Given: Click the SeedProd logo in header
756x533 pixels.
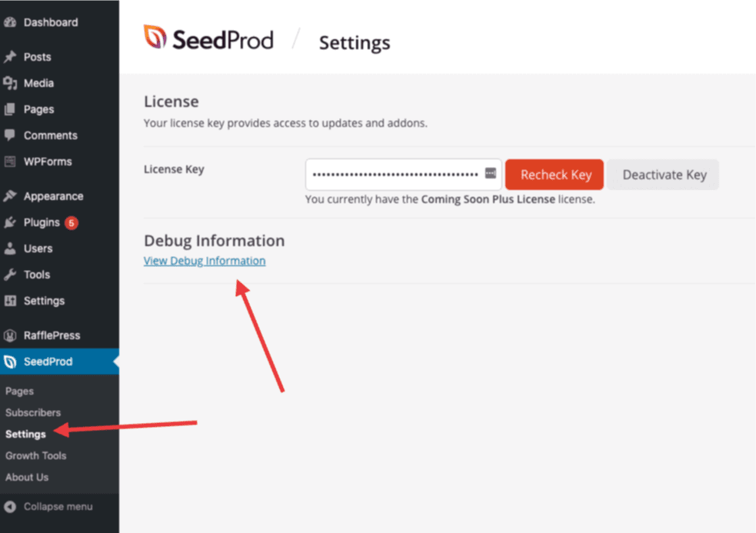Looking at the screenshot, I should click(208, 39).
